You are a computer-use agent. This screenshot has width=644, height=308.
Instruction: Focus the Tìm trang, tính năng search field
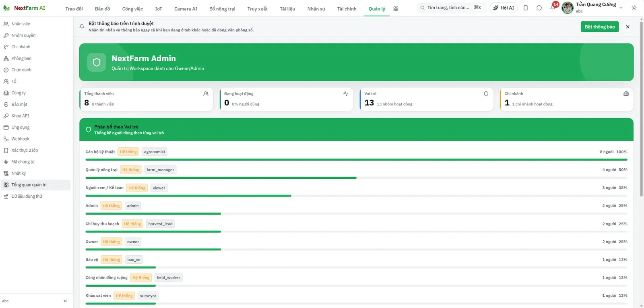coord(451,8)
